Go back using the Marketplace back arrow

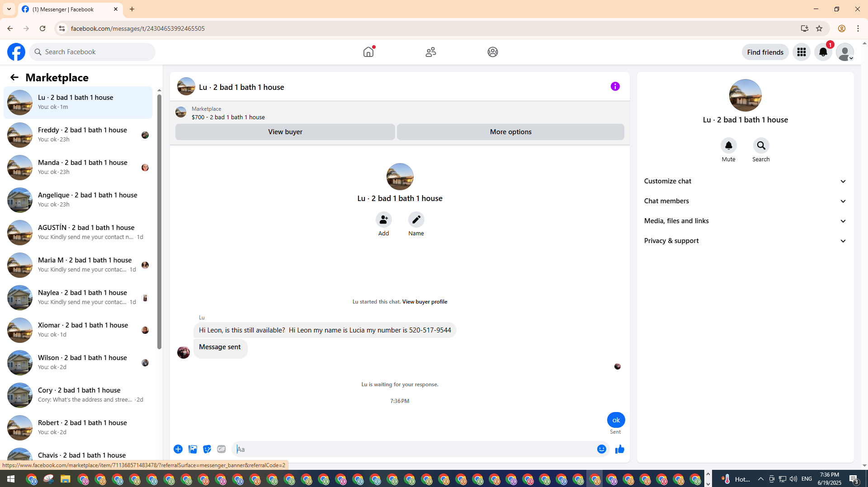tap(14, 77)
